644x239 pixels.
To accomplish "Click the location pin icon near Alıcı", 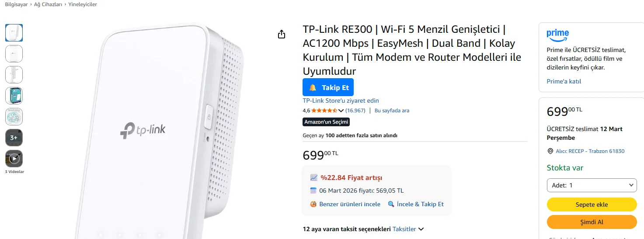I will point(550,151).
